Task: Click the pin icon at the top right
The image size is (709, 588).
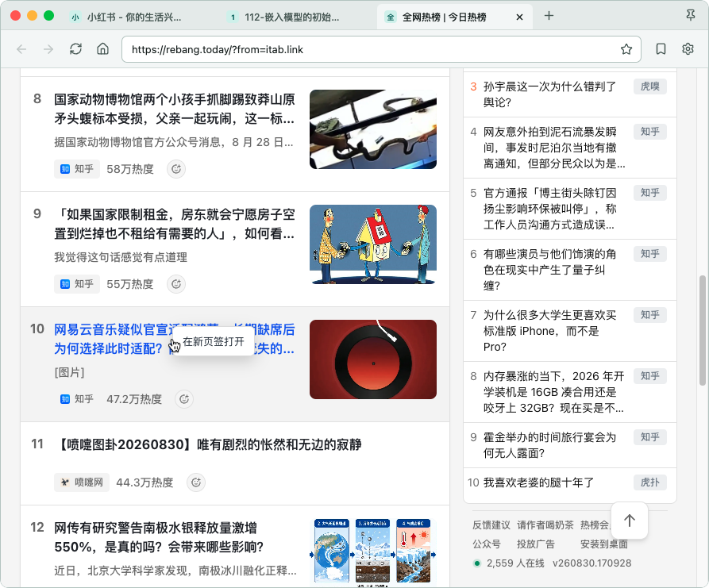Action: point(691,15)
